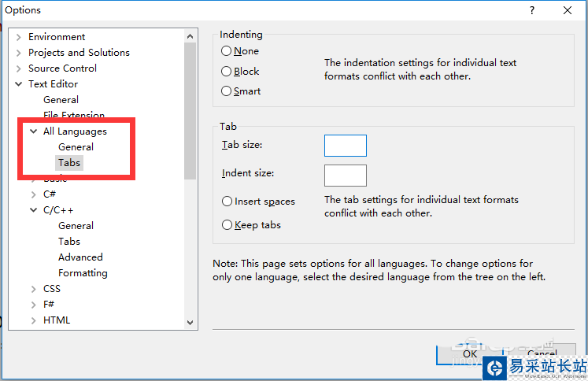Click the OK button
The height and width of the screenshot is (381, 588).
469,354
